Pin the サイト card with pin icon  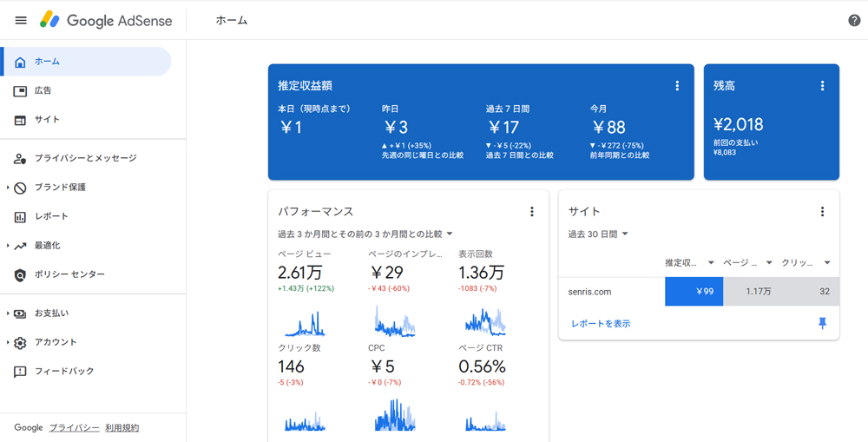823,324
